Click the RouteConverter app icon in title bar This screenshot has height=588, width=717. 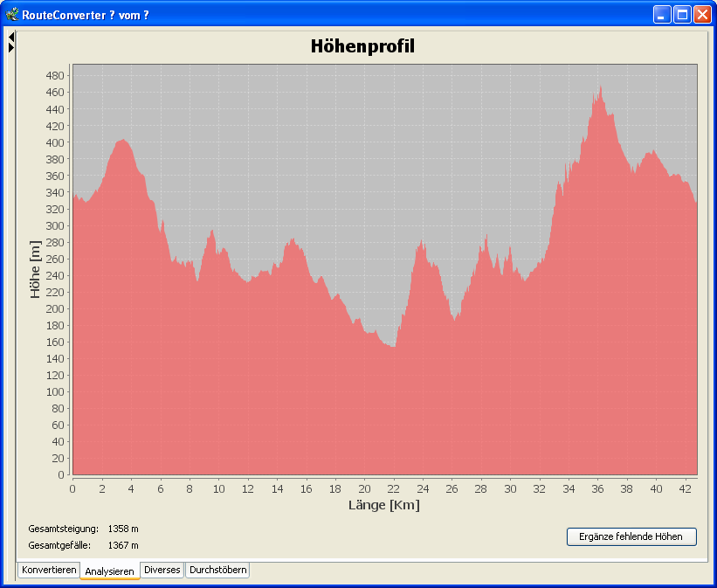tap(12, 14)
